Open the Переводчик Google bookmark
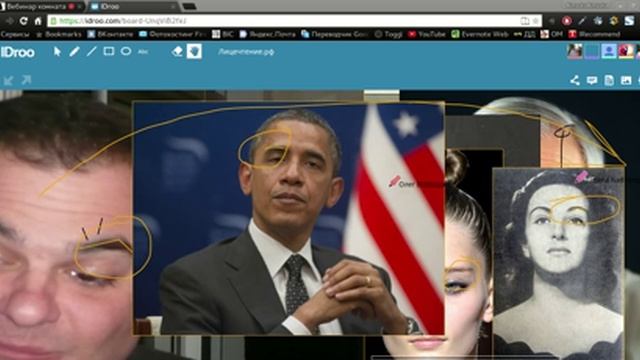Screen dimensions: 640x360 334,34
